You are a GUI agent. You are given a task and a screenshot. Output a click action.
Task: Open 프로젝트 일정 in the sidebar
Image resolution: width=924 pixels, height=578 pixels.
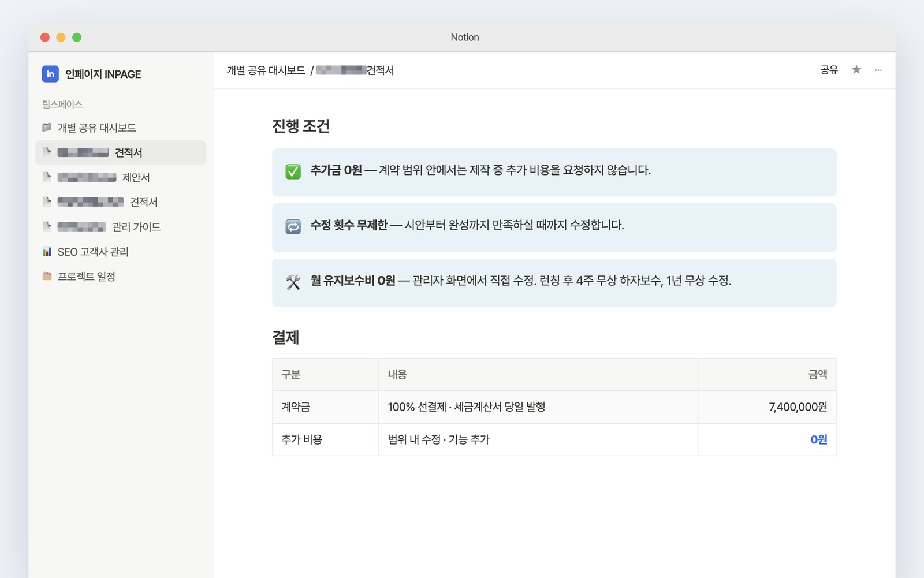pos(120,277)
